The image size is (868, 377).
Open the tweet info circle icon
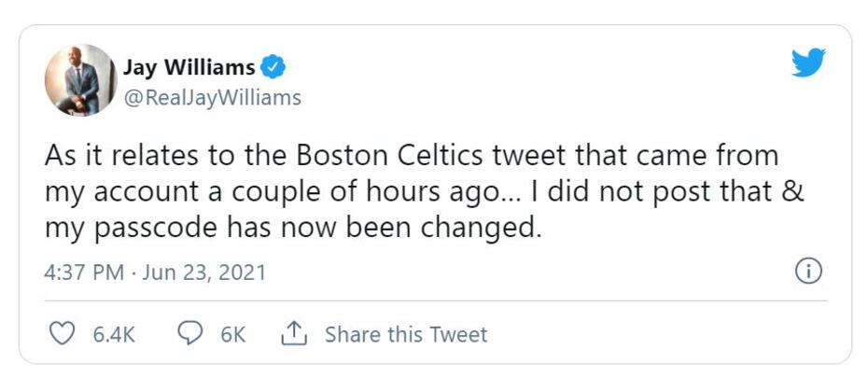[807, 272]
